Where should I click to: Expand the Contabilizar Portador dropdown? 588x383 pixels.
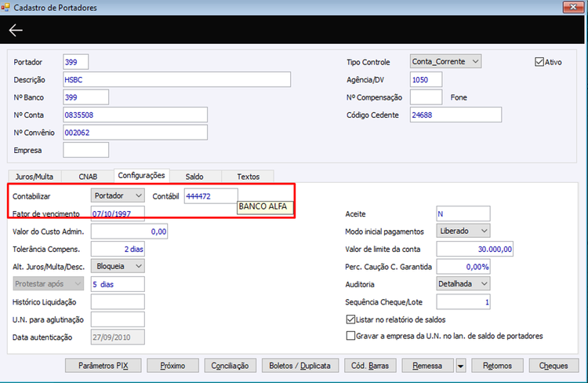(118, 195)
